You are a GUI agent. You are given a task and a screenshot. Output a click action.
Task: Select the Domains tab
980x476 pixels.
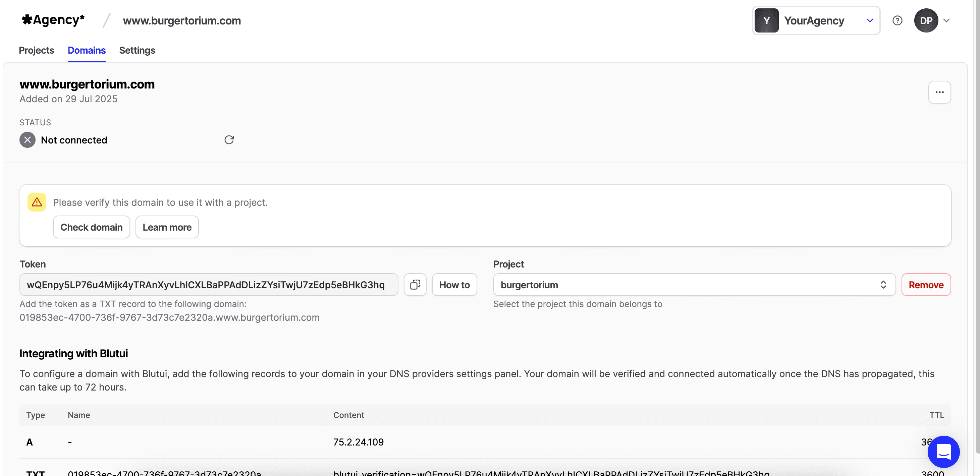[86, 50]
